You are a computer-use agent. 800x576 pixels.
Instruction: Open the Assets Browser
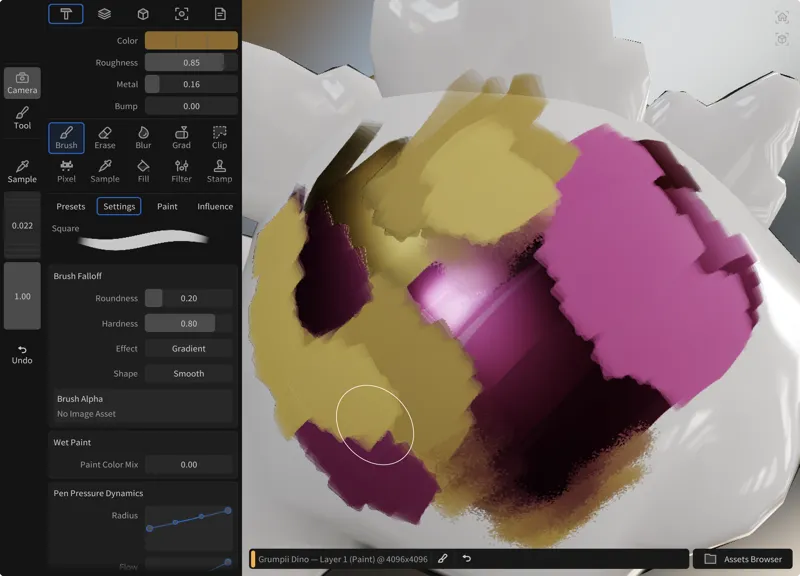point(743,559)
